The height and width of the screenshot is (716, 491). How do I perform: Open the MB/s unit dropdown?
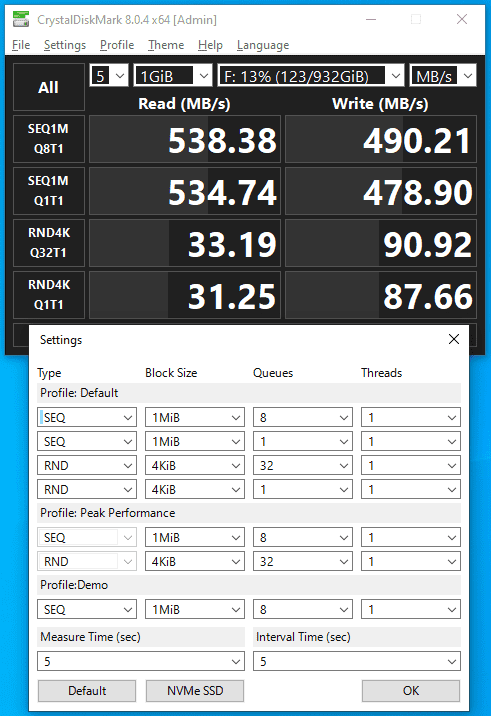pos(443,75)
